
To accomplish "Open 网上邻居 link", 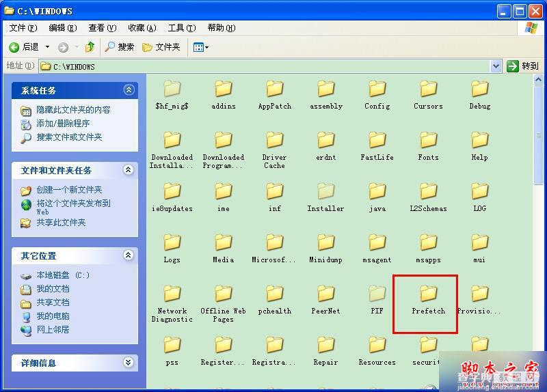I will [x=53, y=330].
